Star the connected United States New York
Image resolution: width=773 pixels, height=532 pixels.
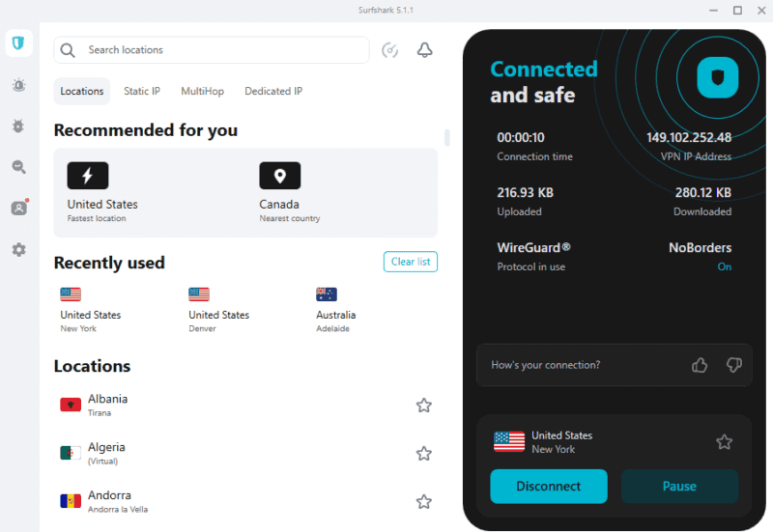724,442
